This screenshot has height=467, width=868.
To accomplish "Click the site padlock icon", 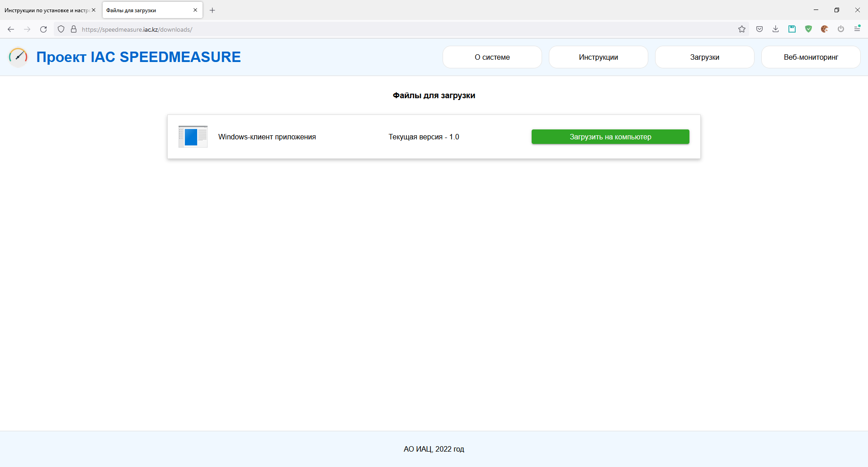I will (x=74, y=29).
